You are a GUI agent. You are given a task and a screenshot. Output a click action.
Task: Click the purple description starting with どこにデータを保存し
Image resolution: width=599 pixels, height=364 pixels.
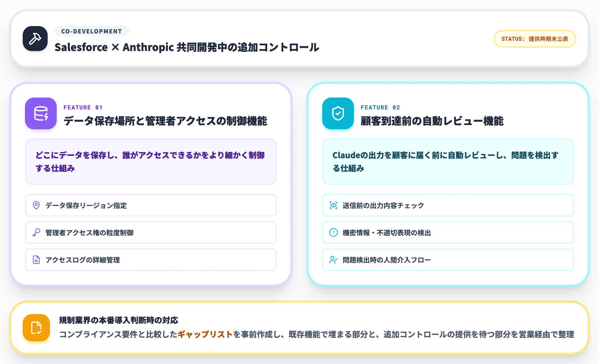pos(150,162)
